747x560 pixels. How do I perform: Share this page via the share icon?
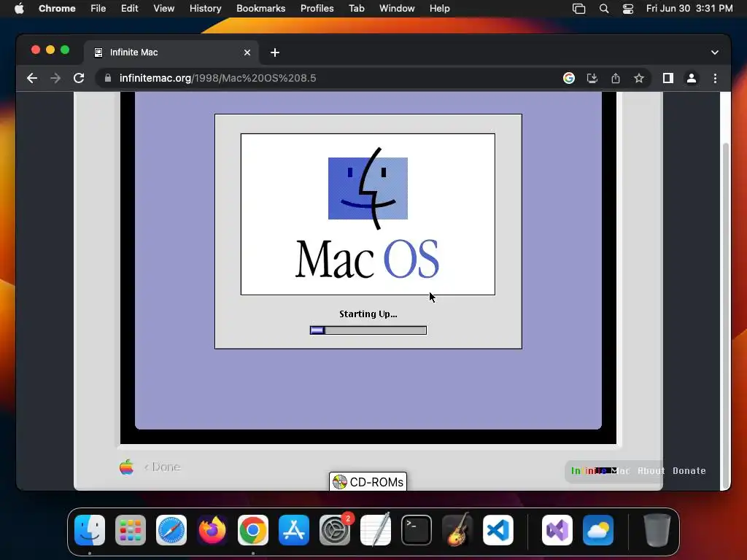(616, 78)
